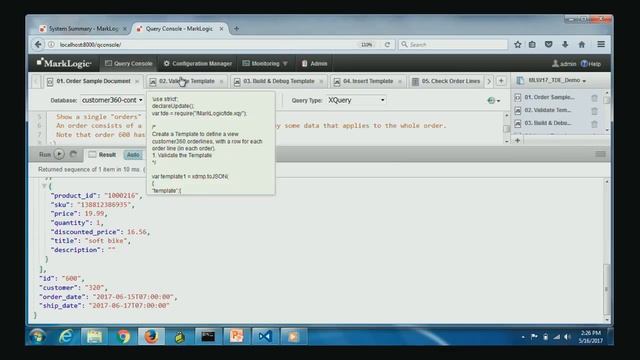
Task: Open 02. Validate Tem... in workspace list
Action: pos(547,110)
